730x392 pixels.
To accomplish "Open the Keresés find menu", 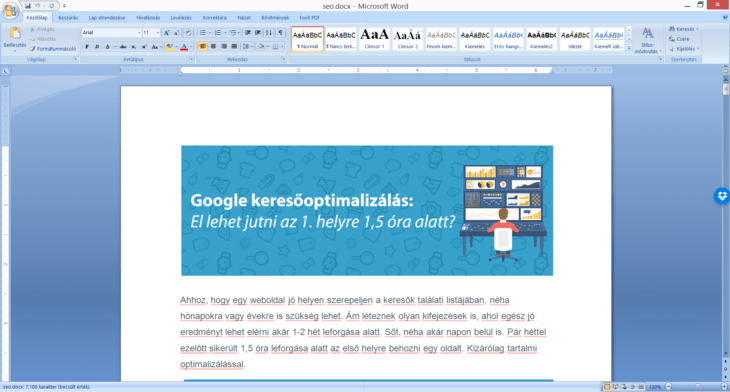I will 683,29.
